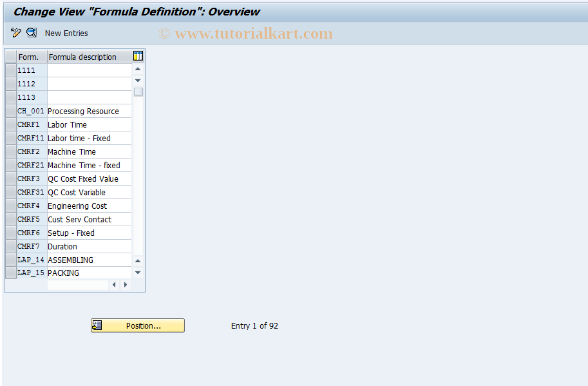Click the Position... button
The height and width of the screenshot is (386, 588).
[138, 325]
